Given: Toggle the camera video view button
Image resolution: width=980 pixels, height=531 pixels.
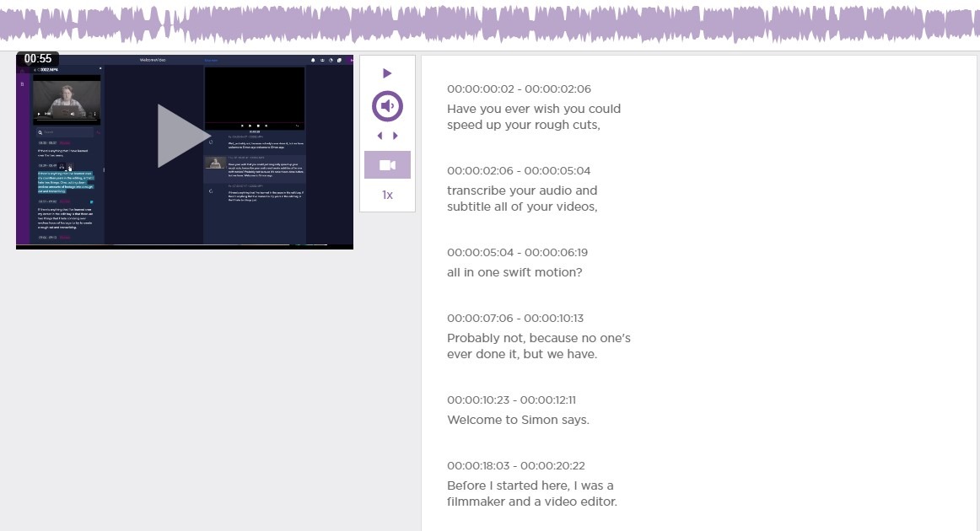Looking at the screenshot, I should (x=387, y=164).
